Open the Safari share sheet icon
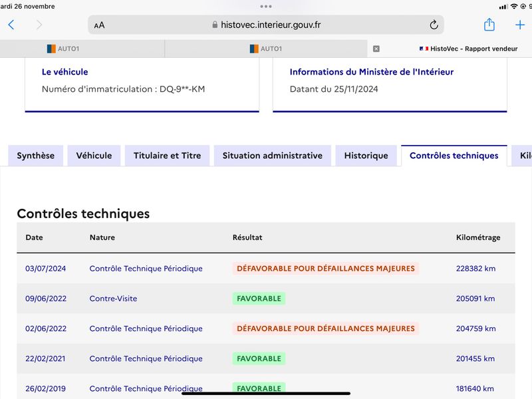This screenshot has width=532, height=399. tap(489, 25)
